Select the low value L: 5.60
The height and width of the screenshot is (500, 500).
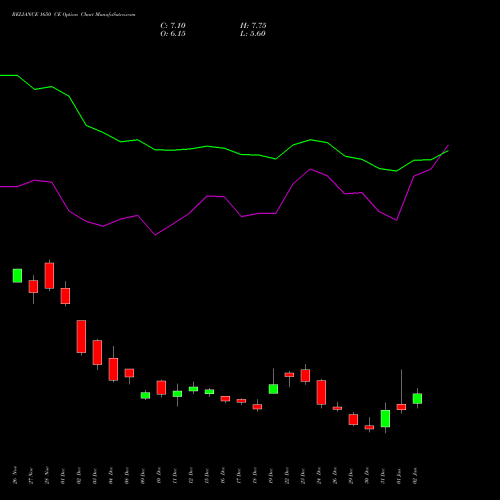click(253, 34)
